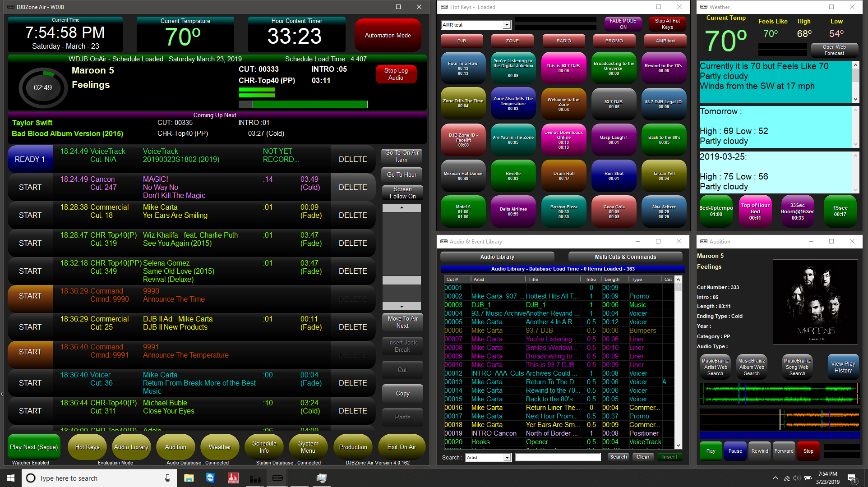Click the playlist scroll-down arrow
This screenshot has height=487, width=868.
[x=402, y=306]
